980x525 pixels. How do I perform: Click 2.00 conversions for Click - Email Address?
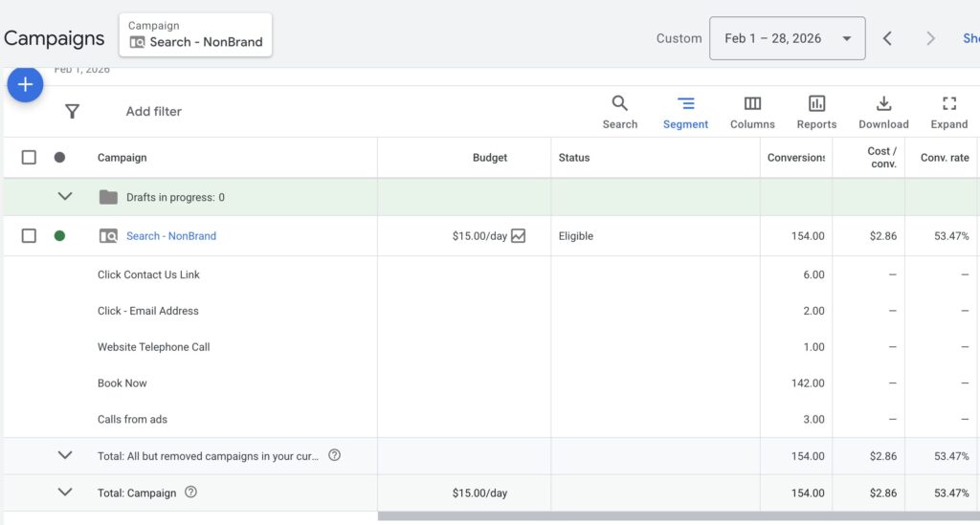813,311
